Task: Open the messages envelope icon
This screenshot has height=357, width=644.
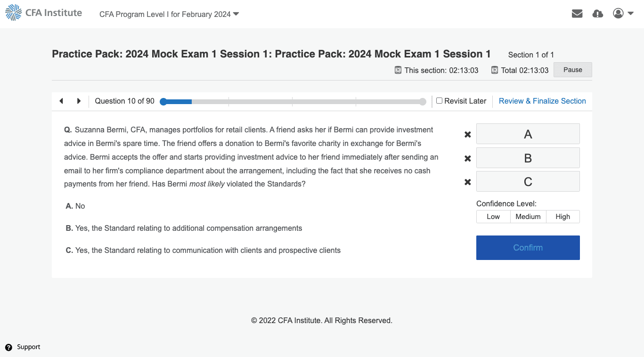Action: point(577,13)
